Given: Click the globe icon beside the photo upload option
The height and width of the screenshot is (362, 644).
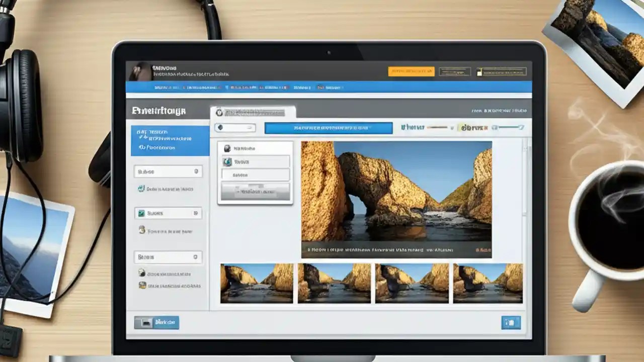Looking at the screenshot, I should 142,189.
